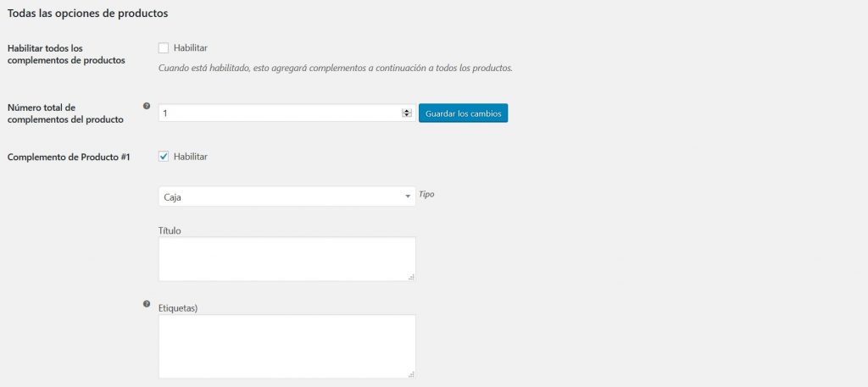Click the Título field label
868x387 pixels.
pos(170,230)
